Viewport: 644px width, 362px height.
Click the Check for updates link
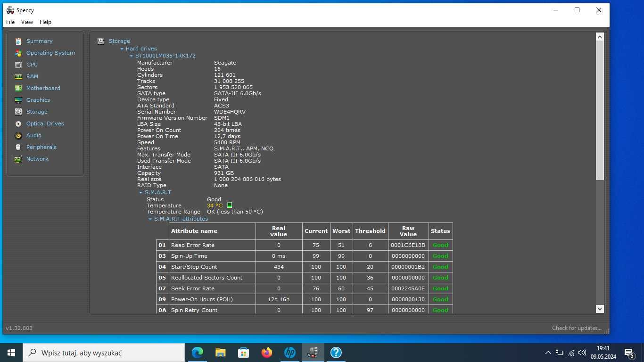coord(577,328)
